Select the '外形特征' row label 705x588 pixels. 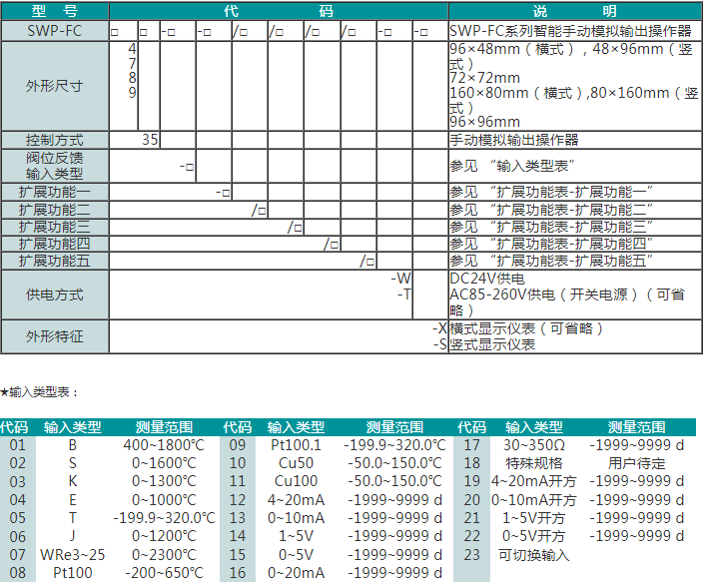(54, 336)
